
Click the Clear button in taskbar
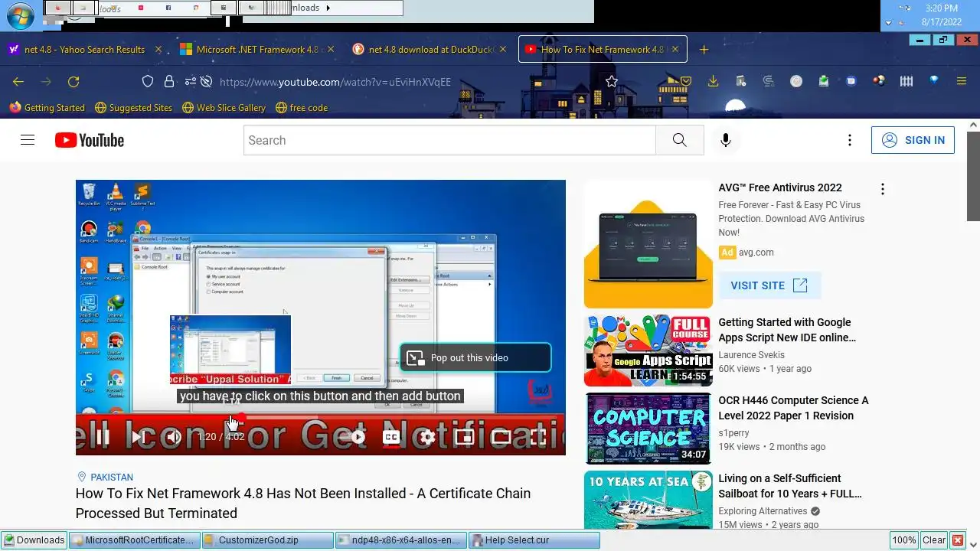(x=933, y=540)
